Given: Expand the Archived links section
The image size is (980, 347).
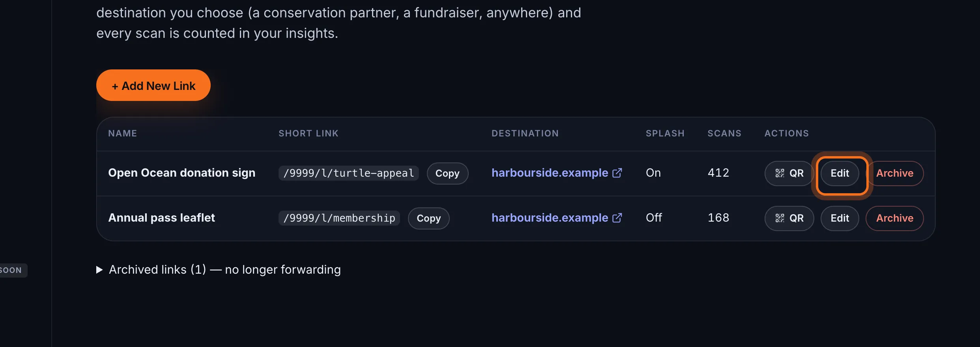Looking at the screenshot, I should point(219,269).
